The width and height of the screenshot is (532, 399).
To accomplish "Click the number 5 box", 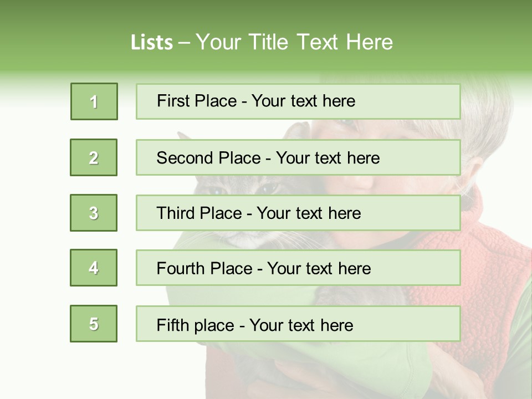I will (94, 324).
